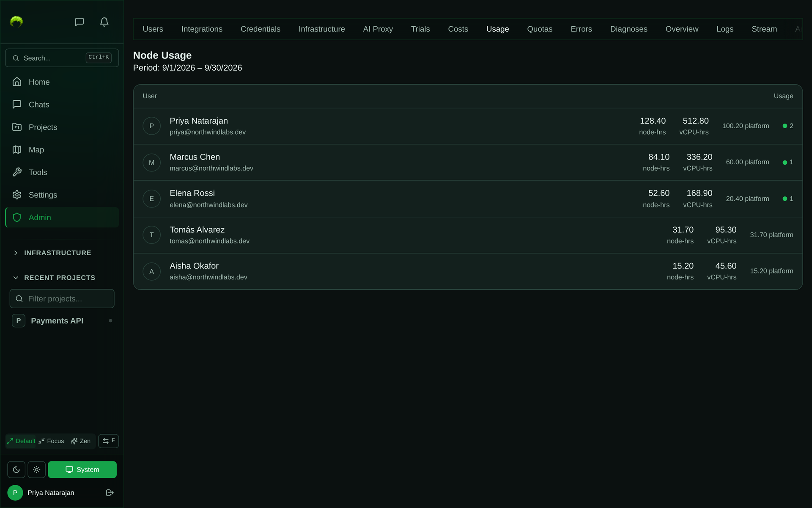Switch to the Costs tab
This screenshot has width=812, height=508.
click(458, 29)
